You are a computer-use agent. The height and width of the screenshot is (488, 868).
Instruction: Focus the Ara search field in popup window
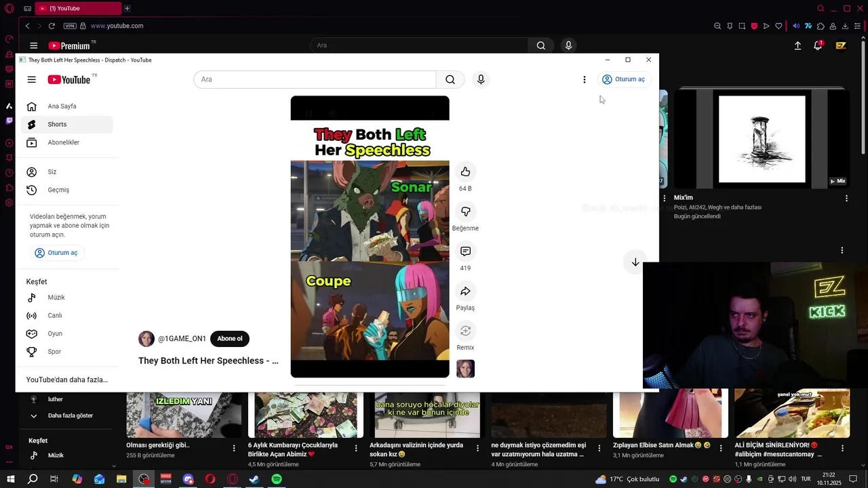(315, 79)
